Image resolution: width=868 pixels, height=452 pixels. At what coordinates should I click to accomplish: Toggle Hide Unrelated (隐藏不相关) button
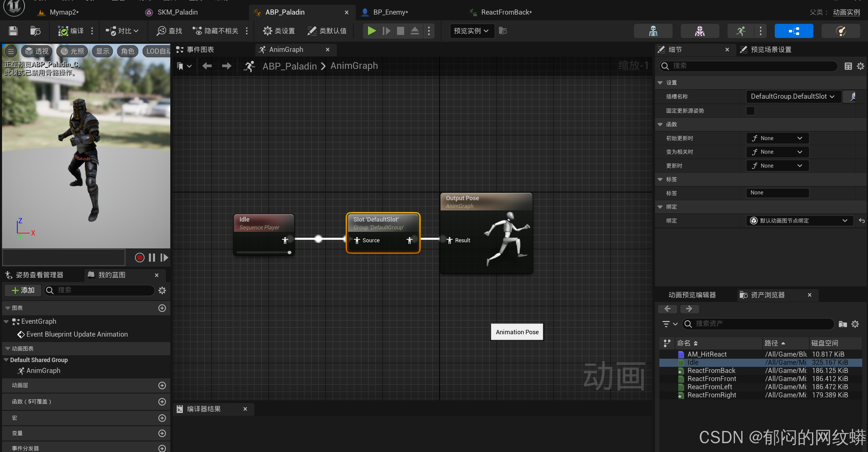pyautogui.click(x=215, y=31)
